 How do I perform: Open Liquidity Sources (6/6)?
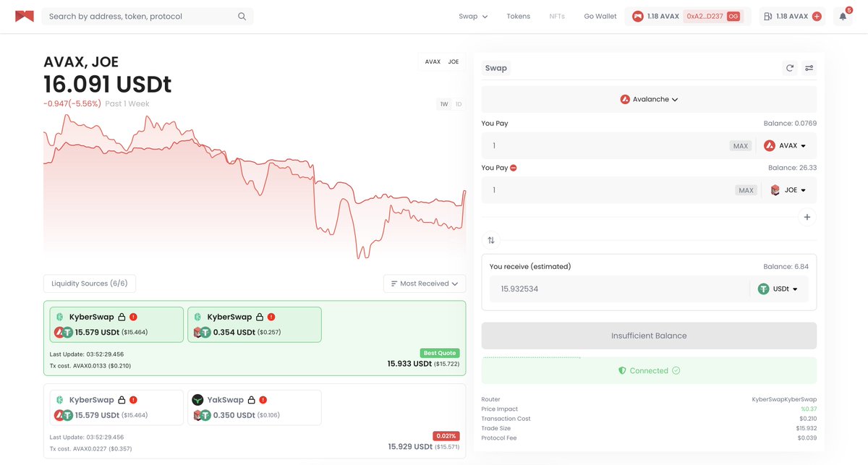pyautogui.click(x=90, y=283)
